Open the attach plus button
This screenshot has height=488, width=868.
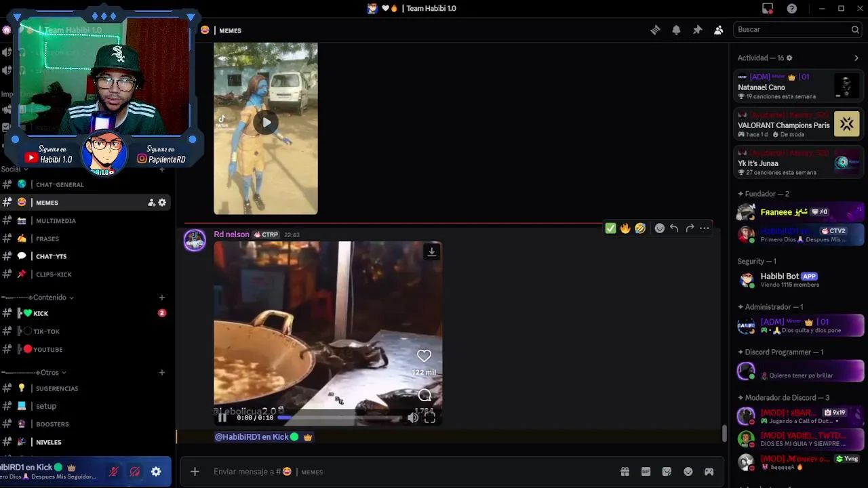coord(195,472)
